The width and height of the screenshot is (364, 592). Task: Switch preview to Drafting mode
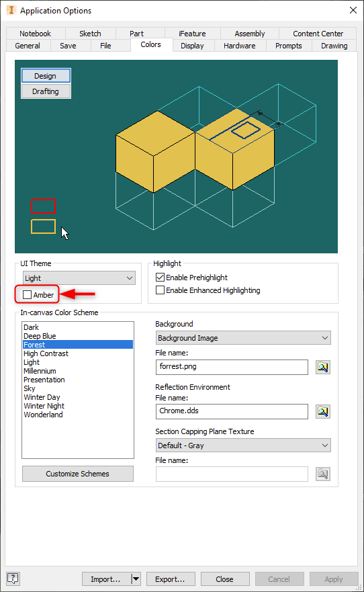click(x=46, y=91)
